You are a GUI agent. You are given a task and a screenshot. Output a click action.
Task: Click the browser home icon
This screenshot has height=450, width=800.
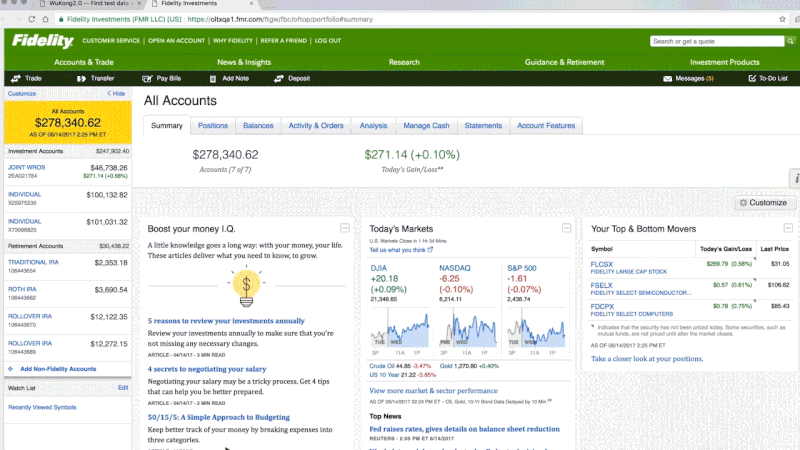(x=45, y=19)
